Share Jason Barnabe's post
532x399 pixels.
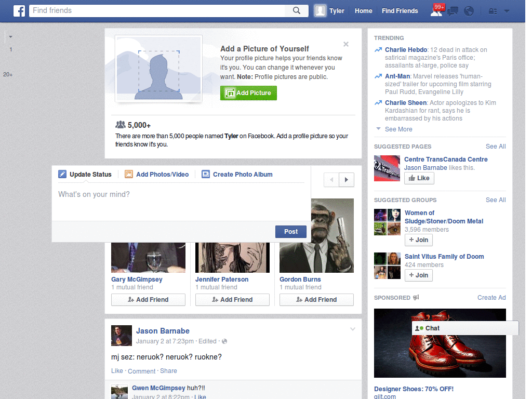click(168, 371)
